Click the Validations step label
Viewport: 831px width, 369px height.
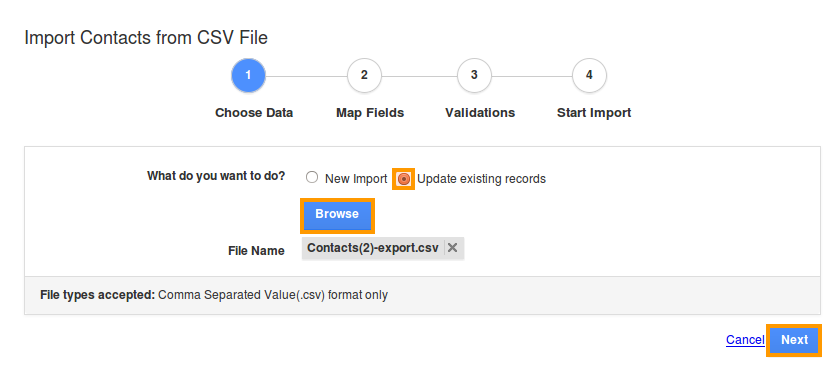tap(480, 113)
